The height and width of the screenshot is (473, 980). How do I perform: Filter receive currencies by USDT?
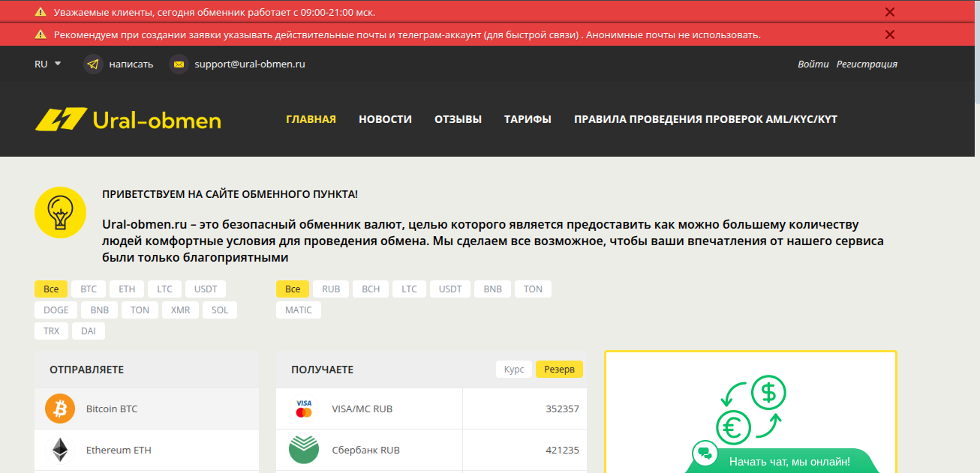click(450, 289)
